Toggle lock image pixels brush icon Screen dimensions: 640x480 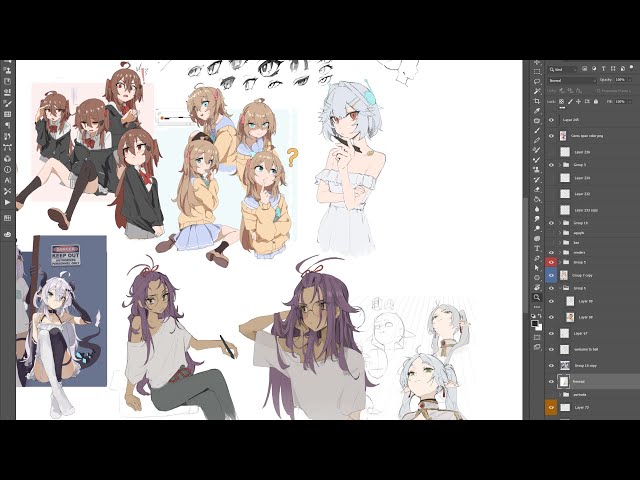point(570,101)
